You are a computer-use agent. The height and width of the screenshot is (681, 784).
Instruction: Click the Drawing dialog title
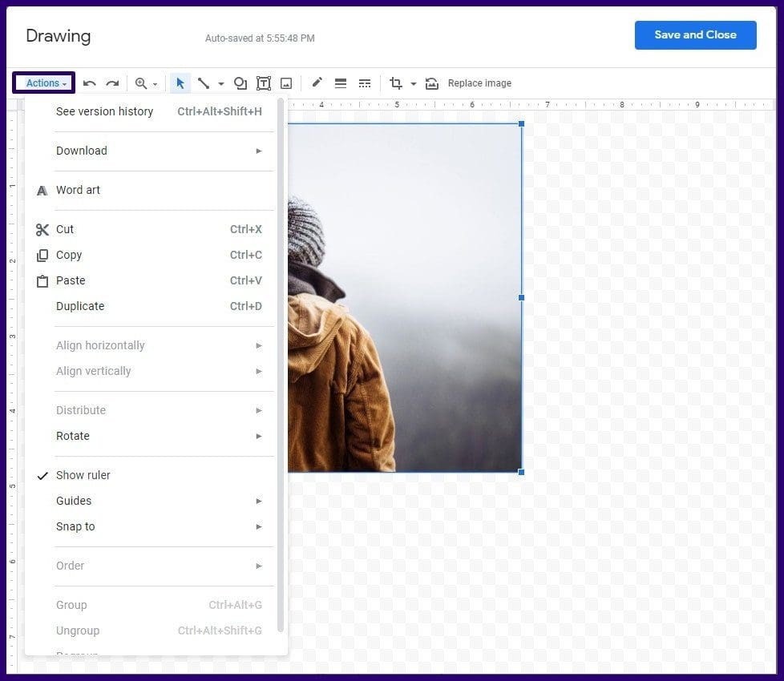point(59,37)
